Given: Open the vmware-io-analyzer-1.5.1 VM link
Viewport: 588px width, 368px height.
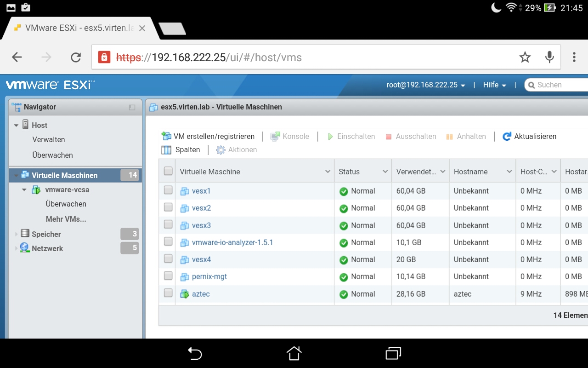Looking at the screenshot, I should [x=232, y=242].
